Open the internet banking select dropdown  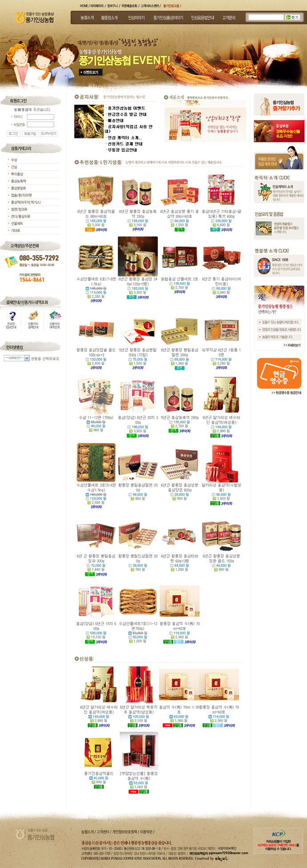pos(16,358)
